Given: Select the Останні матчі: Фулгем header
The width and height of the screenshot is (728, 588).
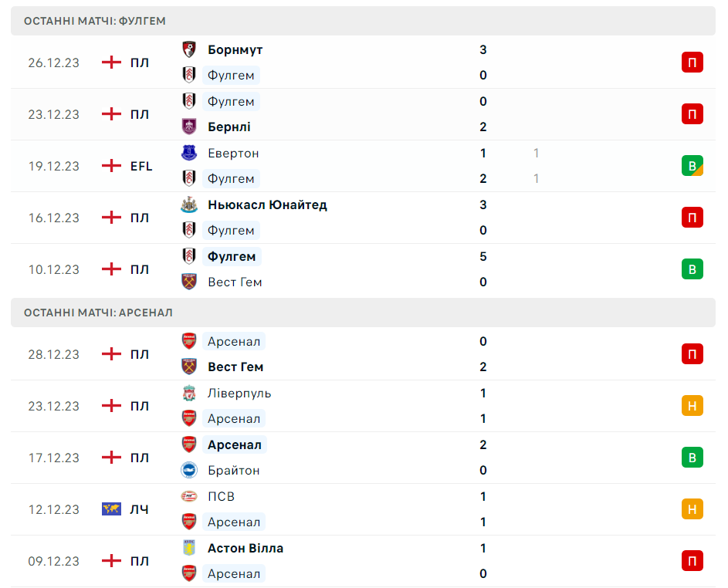Looking at the screenshot, I should pyautogui.click(x=95, y=21).
